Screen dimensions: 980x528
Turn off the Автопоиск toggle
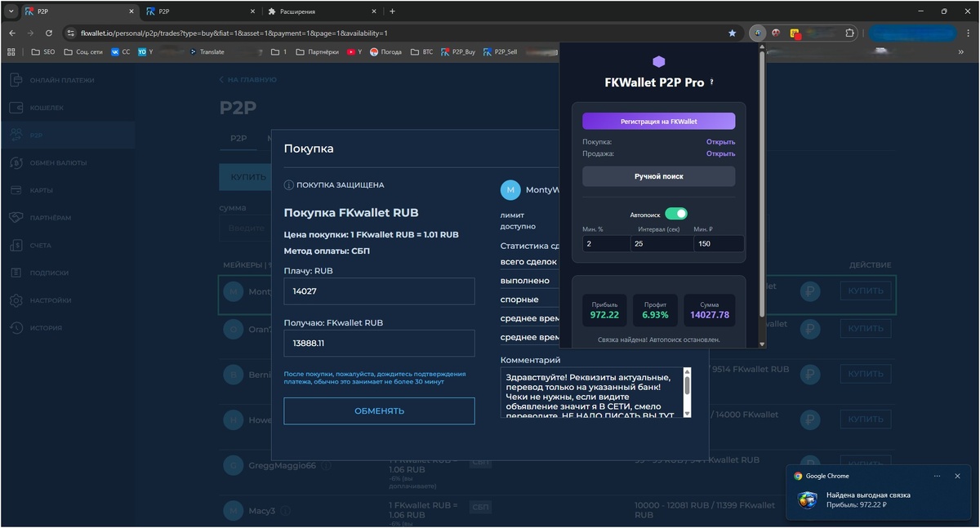[x=675, y=214]
